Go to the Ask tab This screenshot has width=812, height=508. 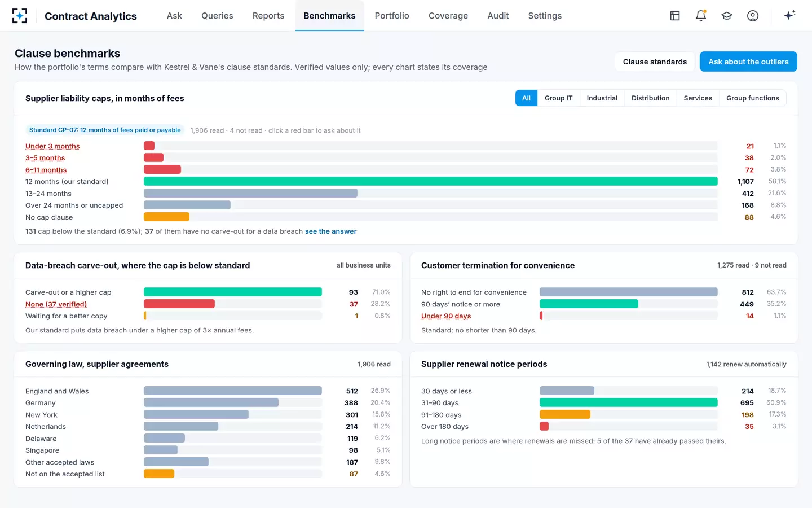174,16
